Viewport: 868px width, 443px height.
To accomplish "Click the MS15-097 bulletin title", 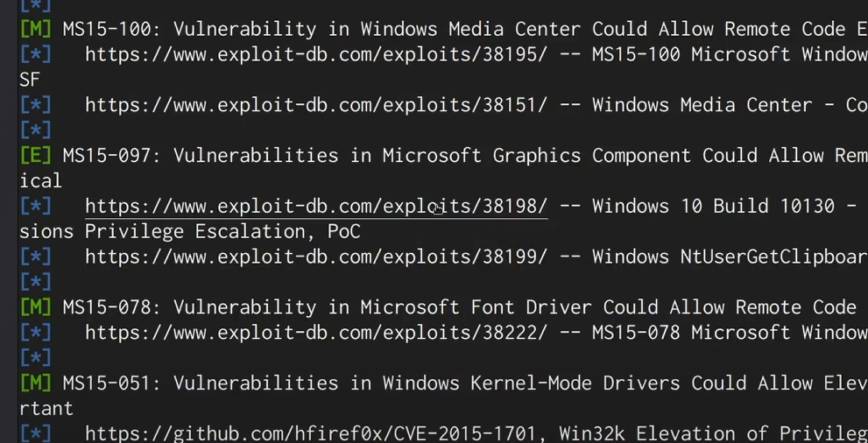I will (x=465, y=156).
